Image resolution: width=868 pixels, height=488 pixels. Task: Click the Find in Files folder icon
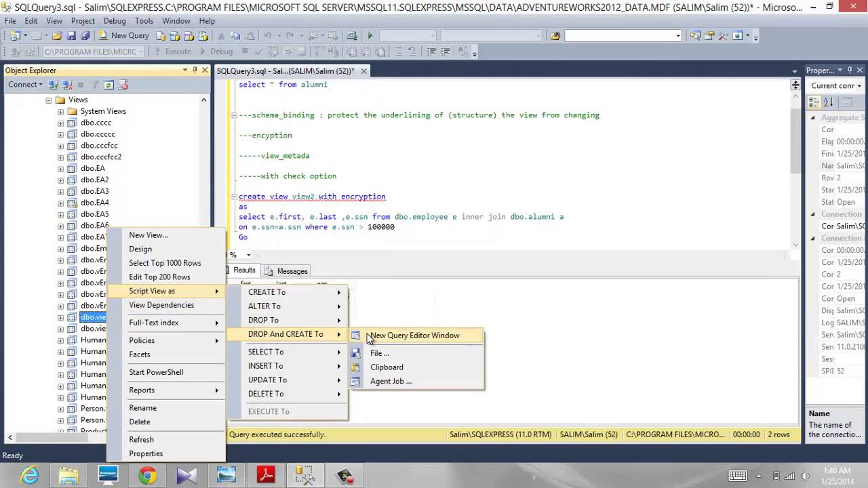click(x=555, y=36)
